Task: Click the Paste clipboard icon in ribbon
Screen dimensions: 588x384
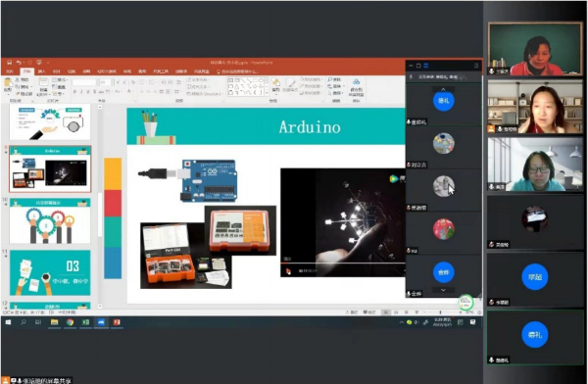Action: click(x=8, y=83)
